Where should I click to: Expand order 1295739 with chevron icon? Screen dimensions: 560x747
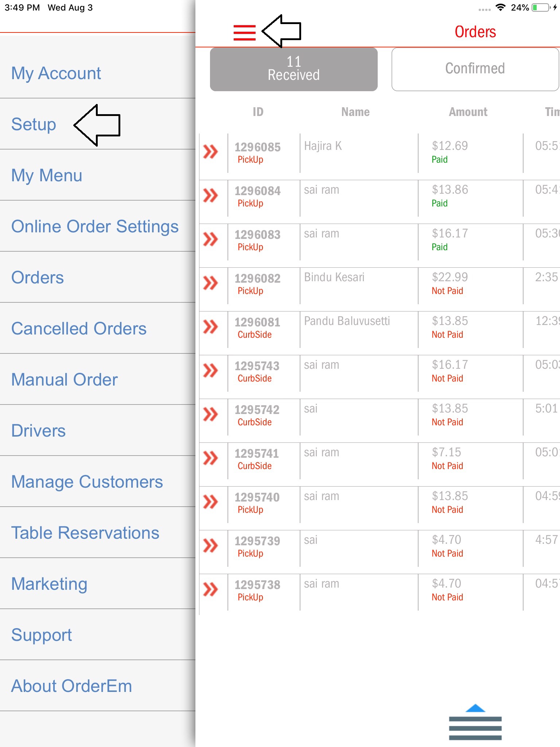pyautogui.click(x=210, y=546)
